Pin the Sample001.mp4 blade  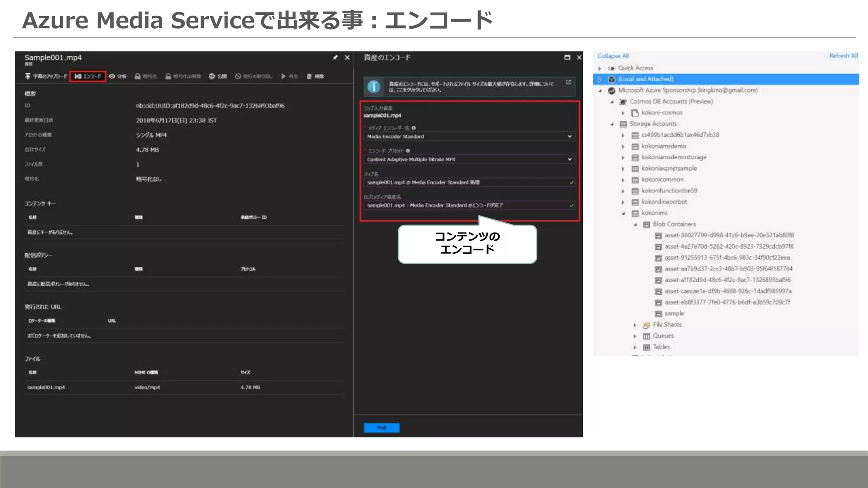(x=335, y=57)
